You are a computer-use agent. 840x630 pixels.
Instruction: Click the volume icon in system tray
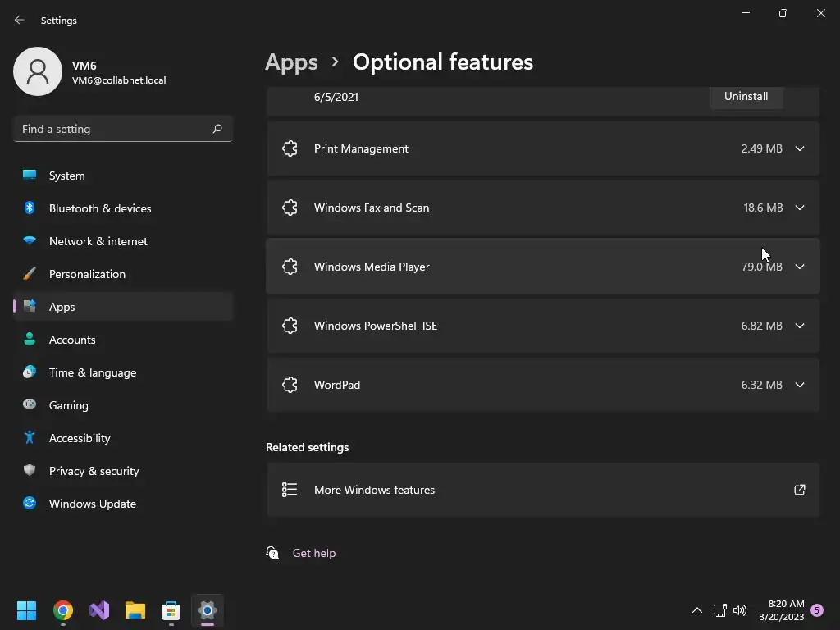pyautogui.click(x=740, y=610)
